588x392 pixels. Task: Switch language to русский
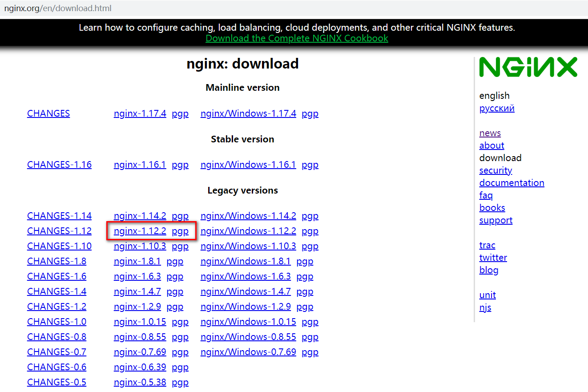tap(497, 109)
